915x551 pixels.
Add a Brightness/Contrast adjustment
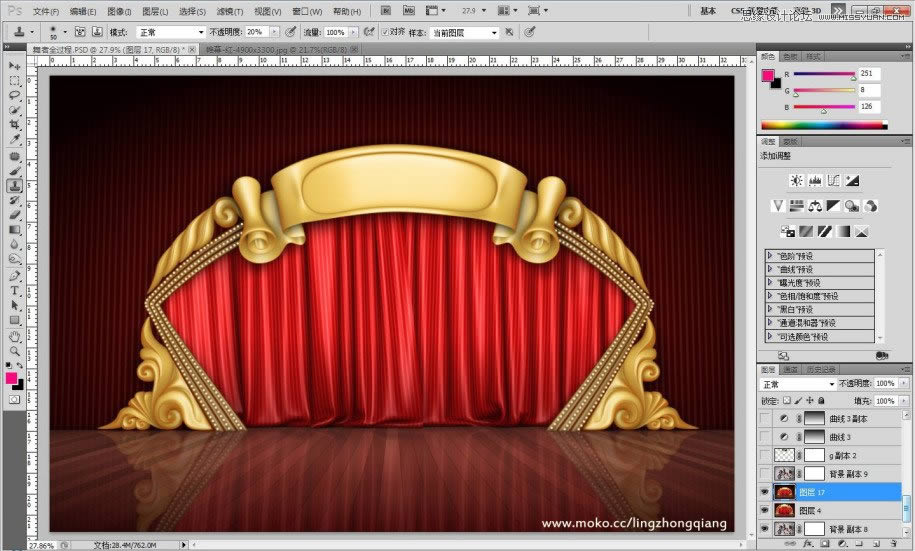(796, 181)
